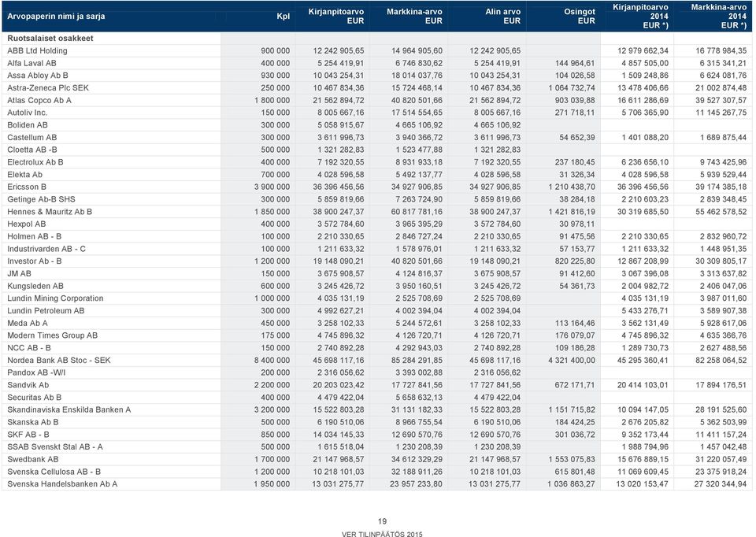Click the 'SKF AB - B' row name

pos(28,435)
